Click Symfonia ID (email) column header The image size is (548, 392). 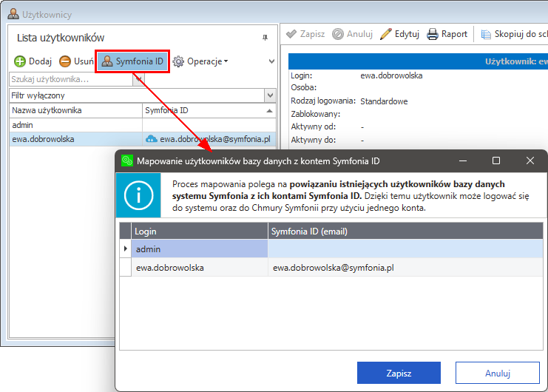[x=405, y=232]
